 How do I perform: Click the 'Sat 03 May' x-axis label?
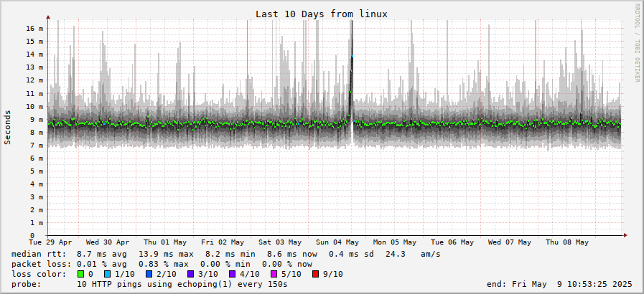[280, 242]
